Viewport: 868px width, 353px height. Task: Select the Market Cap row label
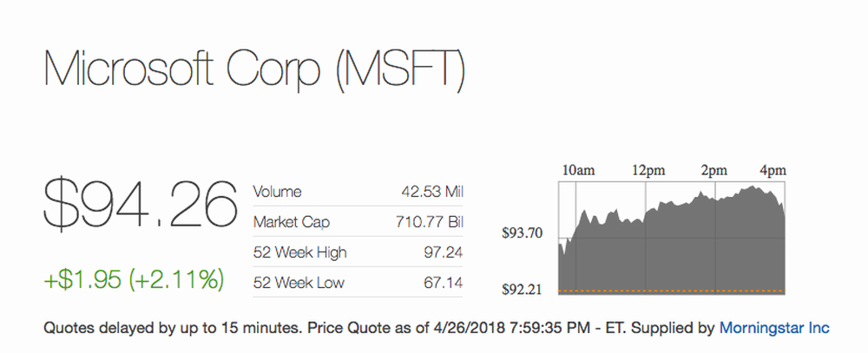click(292, 222)
